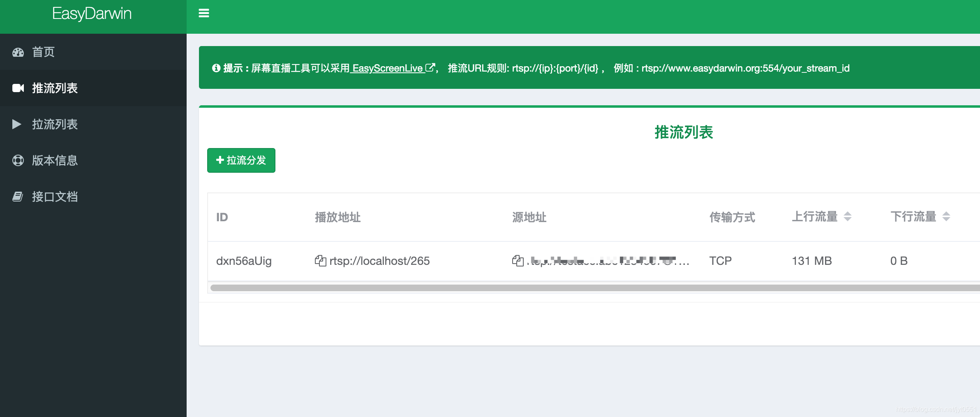Click the 版本信息 version info icon
This screenshot has width=980, height=417.
tap(18, 160)
